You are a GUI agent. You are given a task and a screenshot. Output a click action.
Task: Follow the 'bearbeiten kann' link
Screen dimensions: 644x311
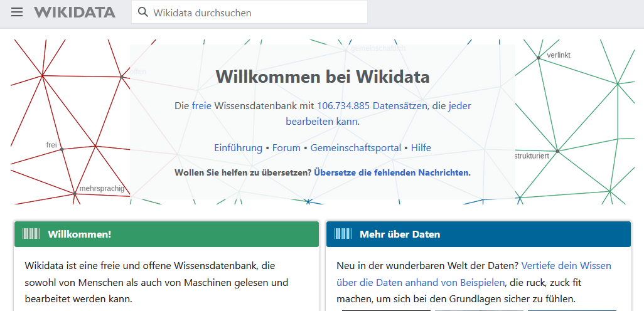[321, 122]
